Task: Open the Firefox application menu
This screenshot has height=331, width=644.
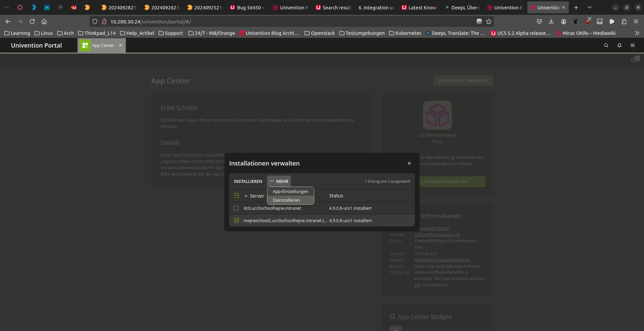Action: coord(636,21)
